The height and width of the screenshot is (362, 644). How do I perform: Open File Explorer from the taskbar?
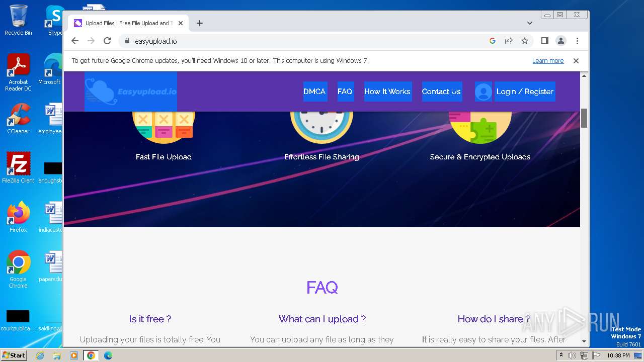coord(57,355)
